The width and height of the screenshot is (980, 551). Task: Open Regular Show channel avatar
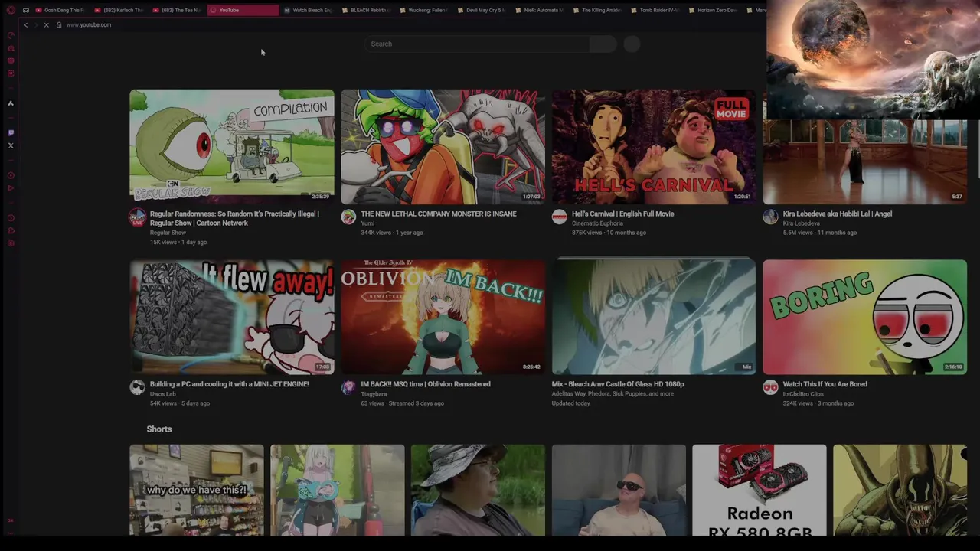[137, 217]
